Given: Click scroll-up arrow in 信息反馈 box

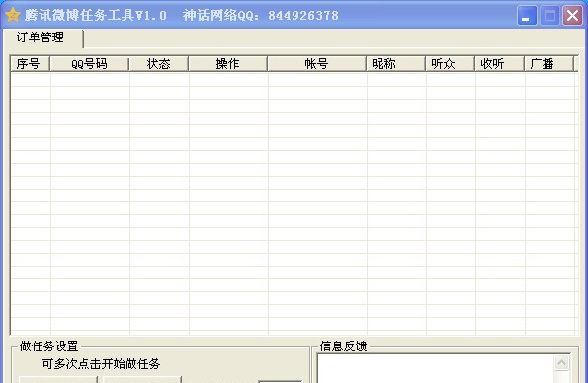Looking at the screenshot, I should [x=561, y=362].
